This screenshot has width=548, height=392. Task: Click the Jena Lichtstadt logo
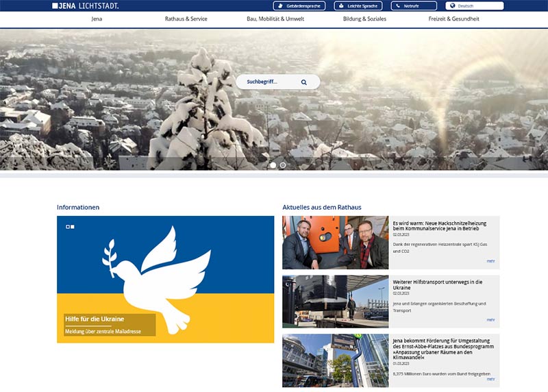click(x=85, y=5)
